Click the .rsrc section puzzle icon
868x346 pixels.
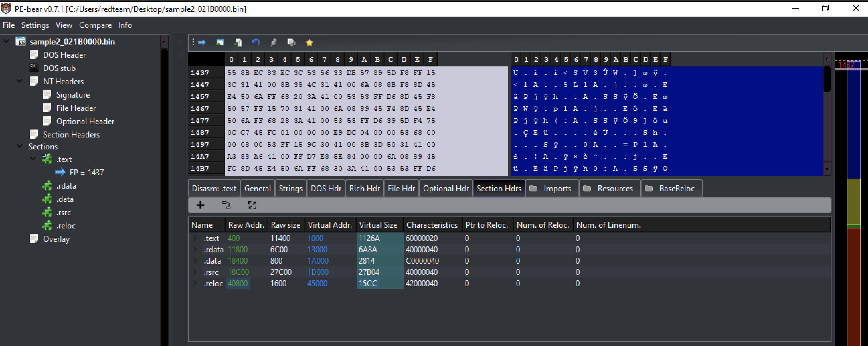[x=47, y=212]
